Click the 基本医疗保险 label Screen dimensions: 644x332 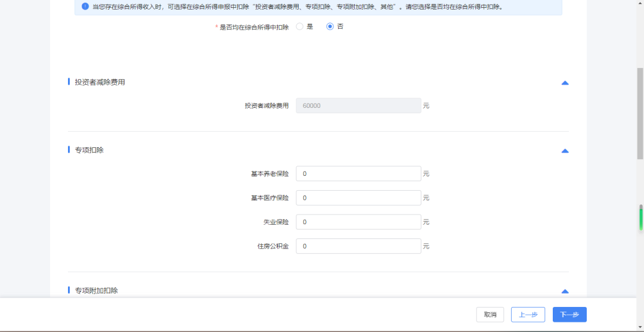coord(270,198)
